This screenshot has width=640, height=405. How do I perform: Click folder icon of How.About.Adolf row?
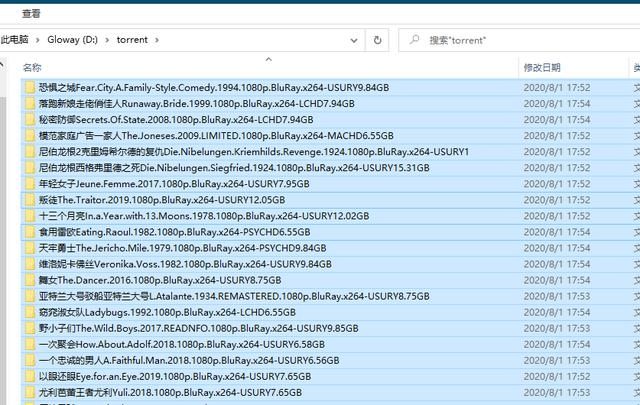pos(30,344)
